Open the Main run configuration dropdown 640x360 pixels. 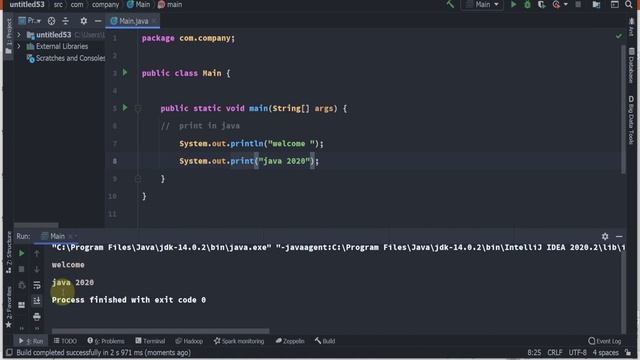point(482,4)
